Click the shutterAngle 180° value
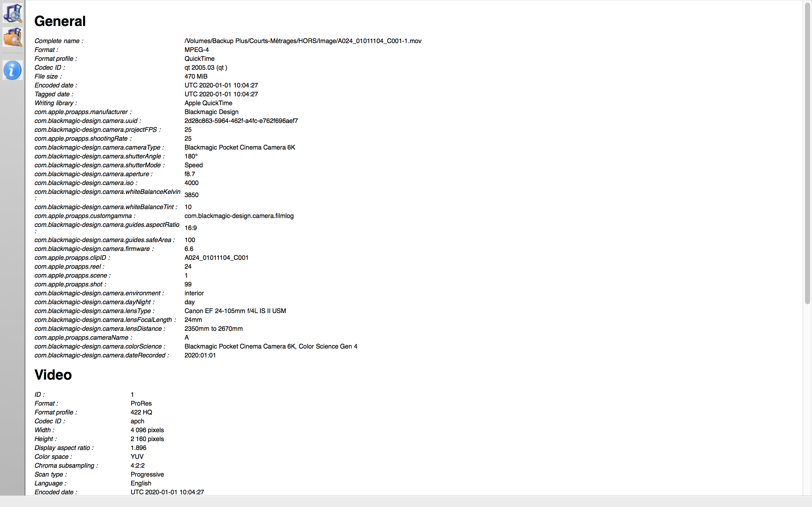Screen dimensions: 812x507 click(191, 156)
